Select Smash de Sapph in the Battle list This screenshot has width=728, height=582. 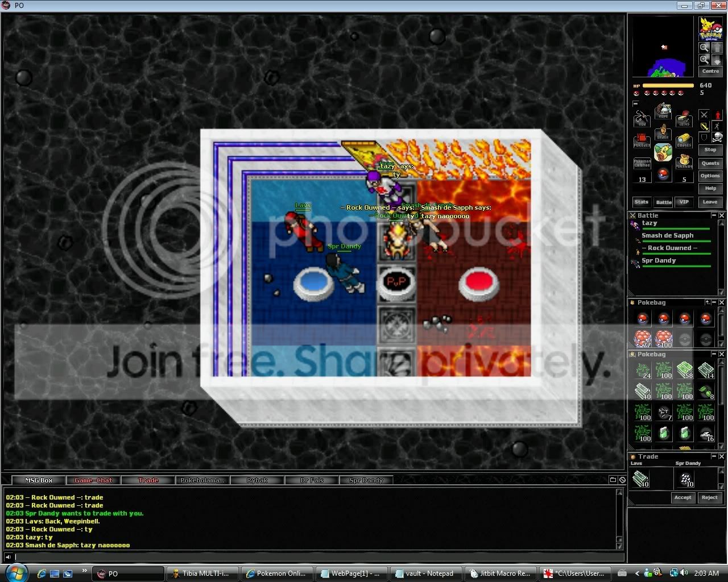(671, 237)
